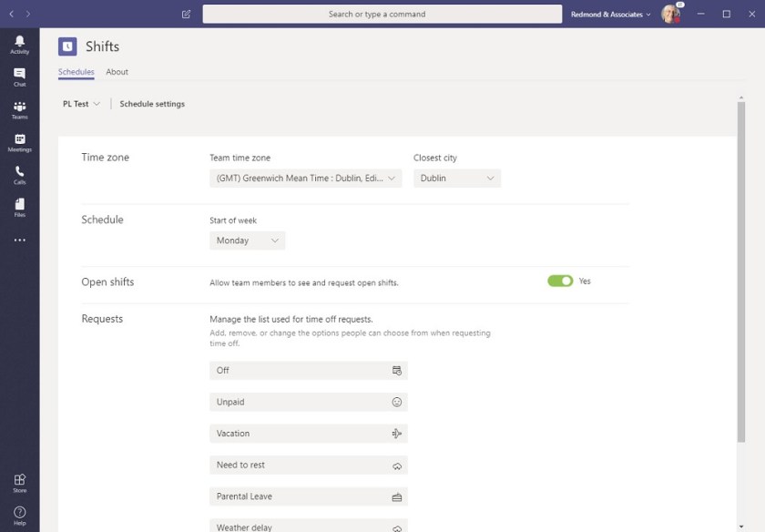The image size is (765, 532).
Task: Click the Vacation airplane icon
Action: [396, 434]
